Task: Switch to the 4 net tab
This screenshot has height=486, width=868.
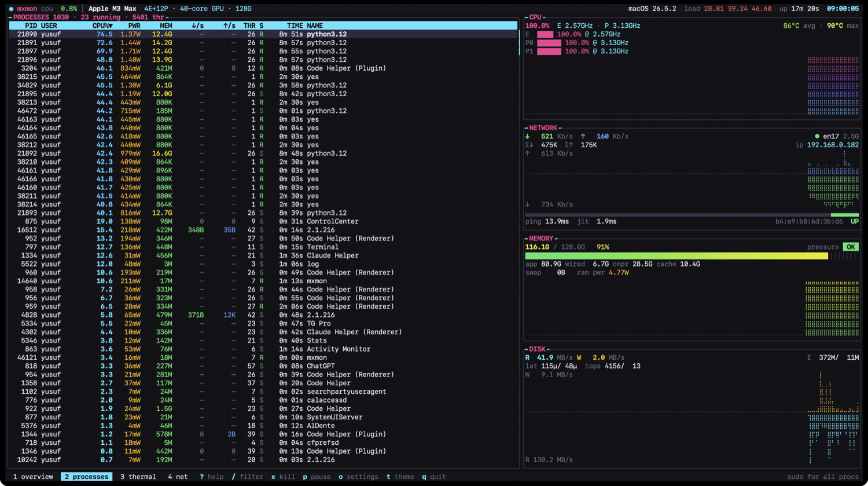Action: [178, 477]
